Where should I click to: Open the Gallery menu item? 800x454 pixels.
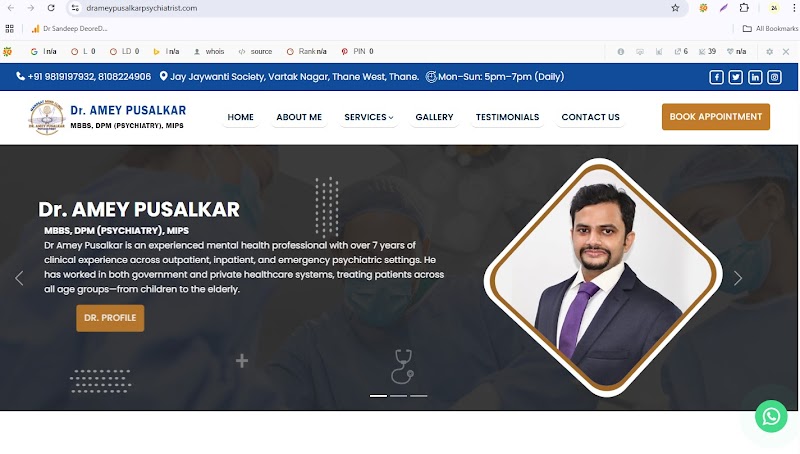(x=434, y=117)
